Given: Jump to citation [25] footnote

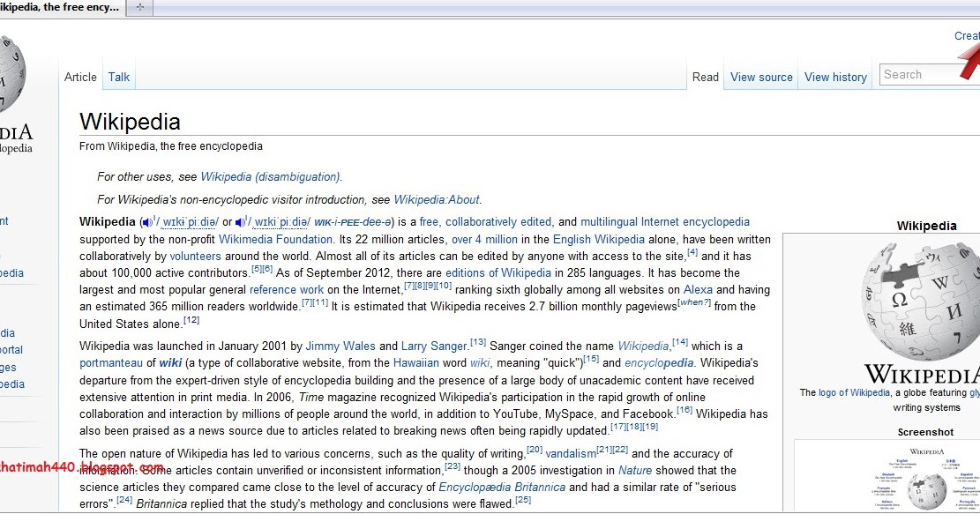Looking at the screenshot, I should [x=523, y=500].
